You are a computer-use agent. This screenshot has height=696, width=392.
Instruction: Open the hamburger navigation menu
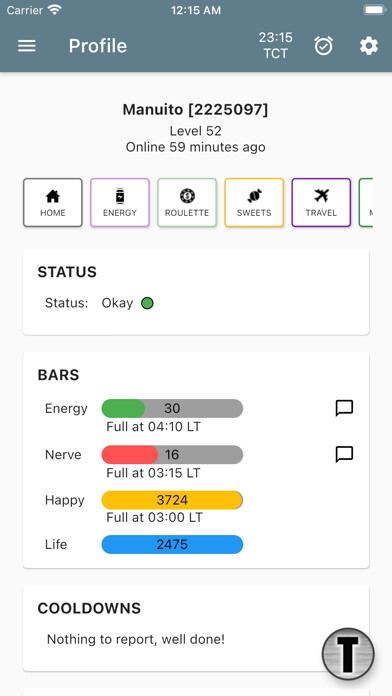click(x=27, y=46)
